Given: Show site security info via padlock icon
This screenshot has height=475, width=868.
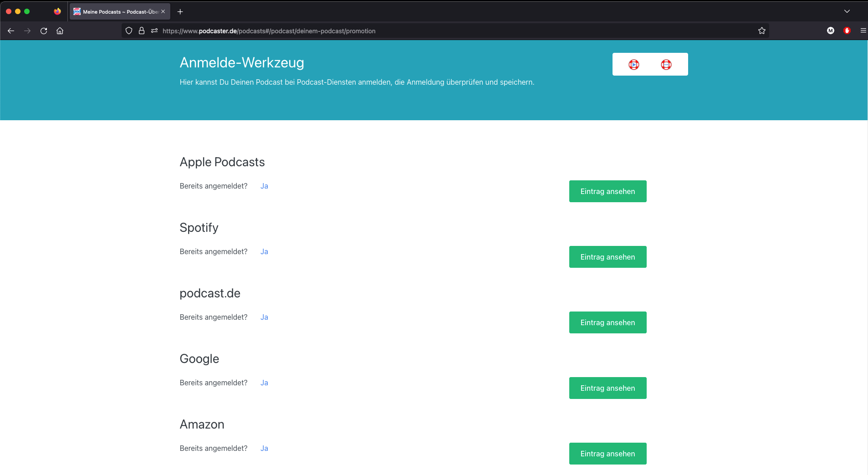Looking at the screenshot, I should point(142,31).
